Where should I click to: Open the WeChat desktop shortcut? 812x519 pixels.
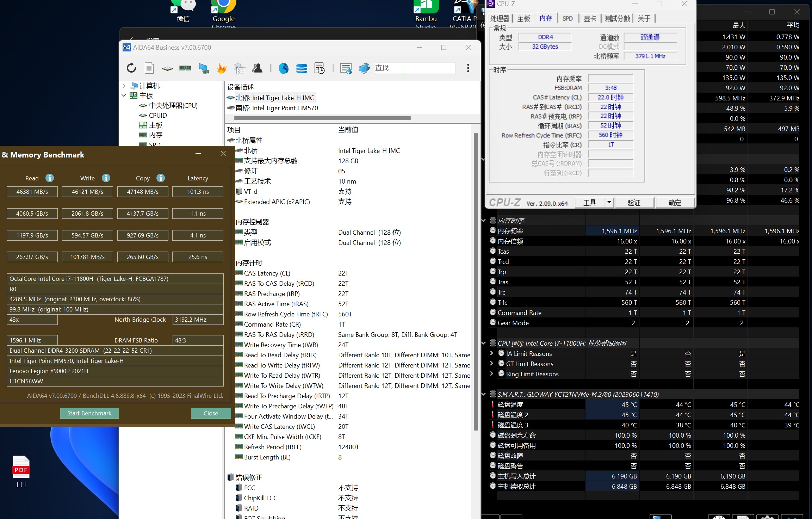tap(183, 11)
